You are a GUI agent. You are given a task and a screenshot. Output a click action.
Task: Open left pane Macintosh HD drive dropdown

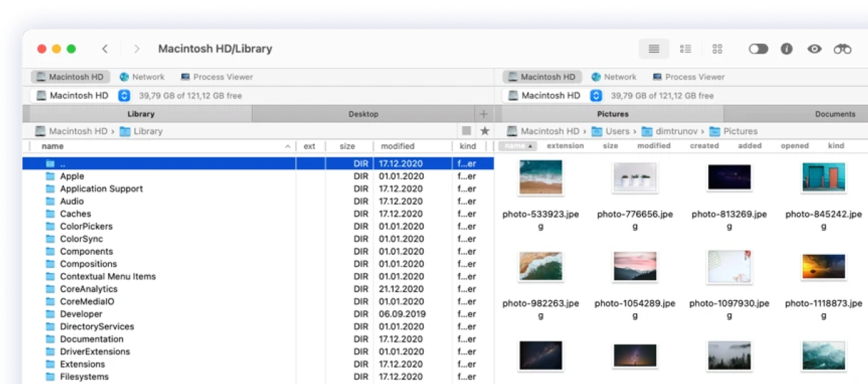[x=124, y=95]
